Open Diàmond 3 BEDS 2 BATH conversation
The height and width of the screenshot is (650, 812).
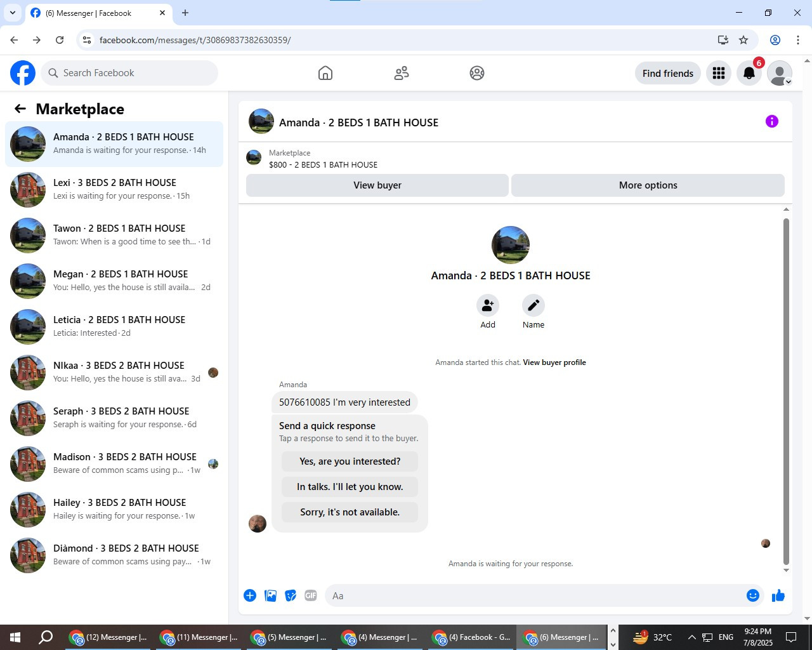click(x=114, y=555)
